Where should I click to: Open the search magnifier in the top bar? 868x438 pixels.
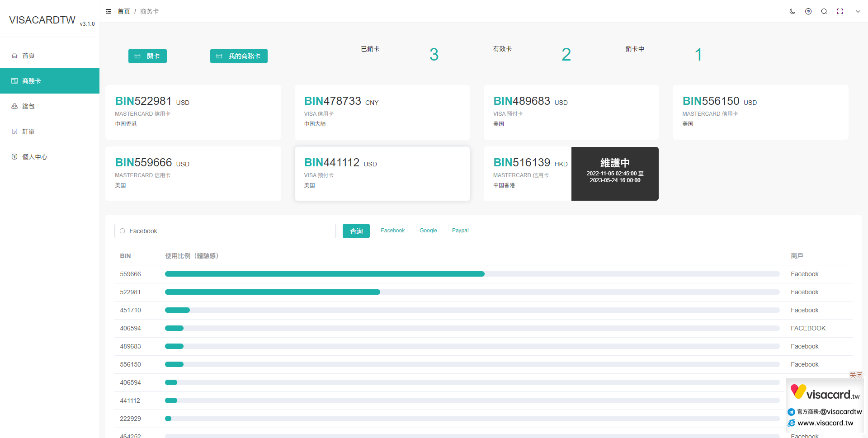coord(824,11)
